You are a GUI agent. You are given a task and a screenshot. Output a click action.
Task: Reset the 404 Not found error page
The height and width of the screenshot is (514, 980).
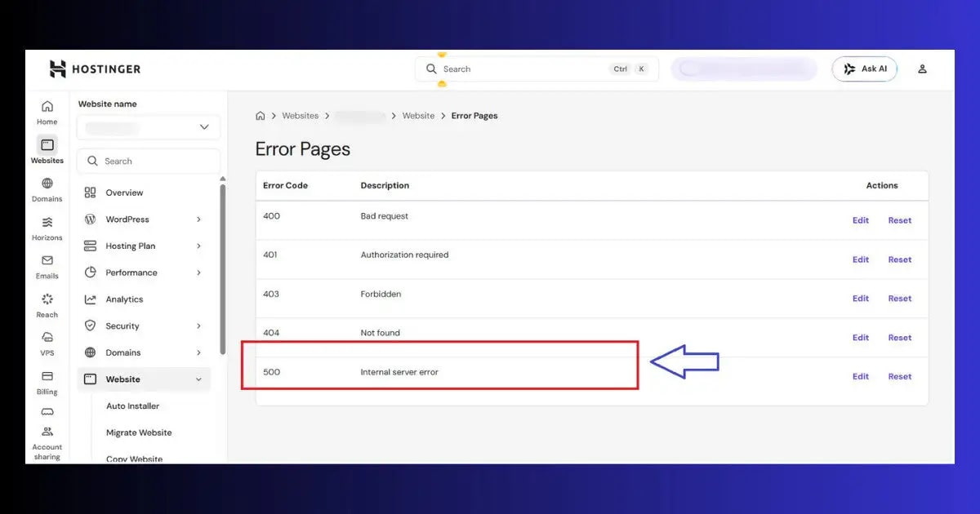pos(899,337)
